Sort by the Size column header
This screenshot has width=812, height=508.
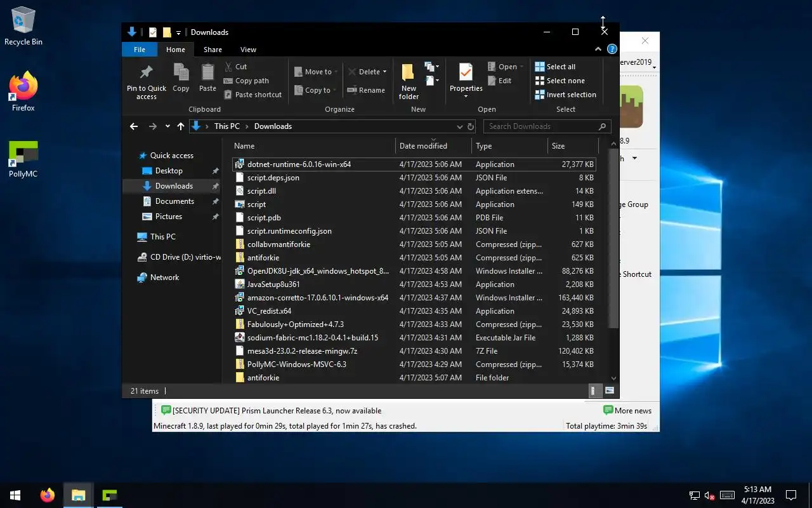click(x=572, y=146)
